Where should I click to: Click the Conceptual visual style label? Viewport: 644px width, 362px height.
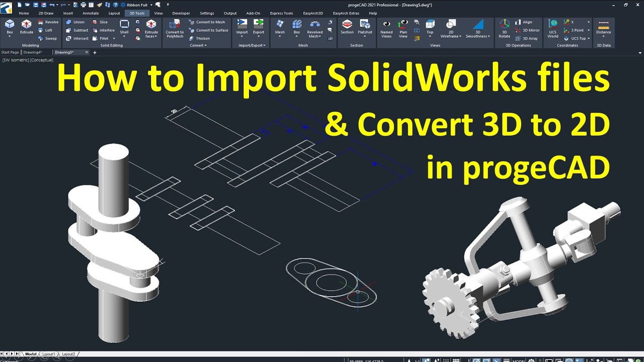point(42,60)
